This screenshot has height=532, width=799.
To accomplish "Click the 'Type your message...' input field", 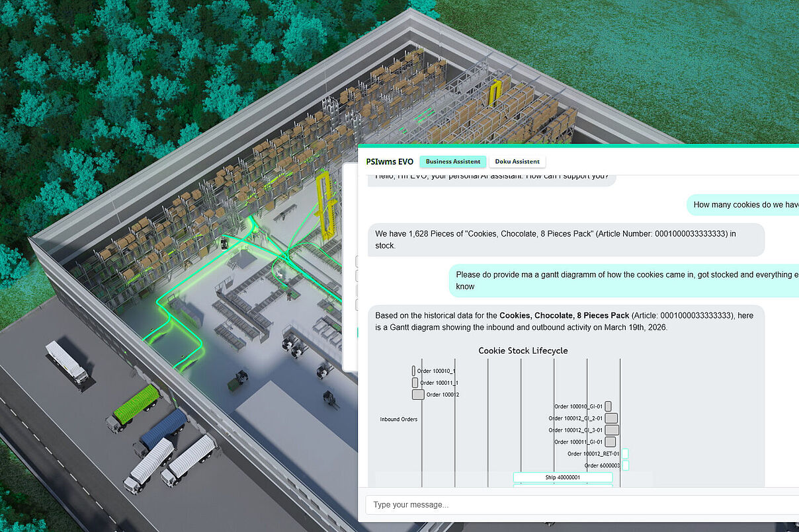I will coord(582,505).
